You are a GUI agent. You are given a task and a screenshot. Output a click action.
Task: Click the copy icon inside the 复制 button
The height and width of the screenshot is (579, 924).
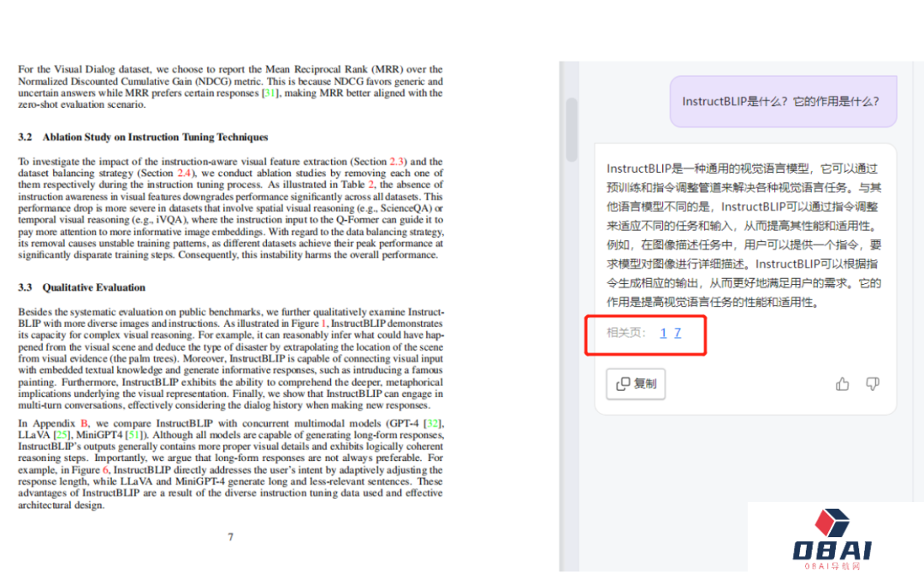pyautogui.click(x=622, y=384)
